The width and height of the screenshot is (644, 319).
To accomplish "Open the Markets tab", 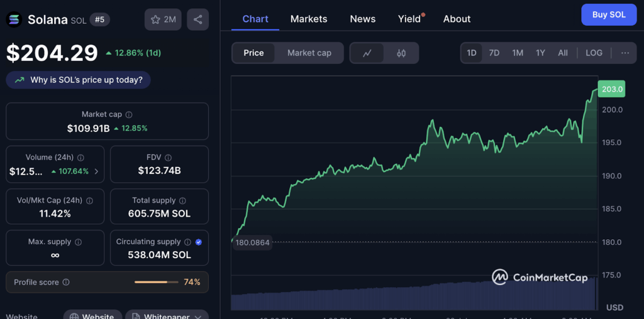I will click(308, 19).
